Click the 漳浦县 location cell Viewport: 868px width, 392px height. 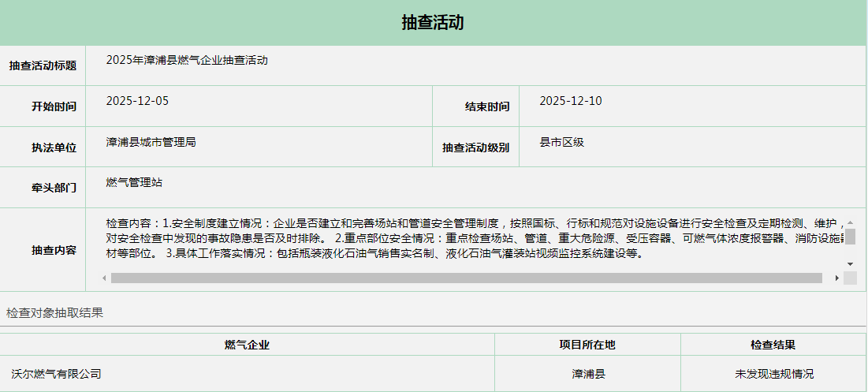point(588,374)
